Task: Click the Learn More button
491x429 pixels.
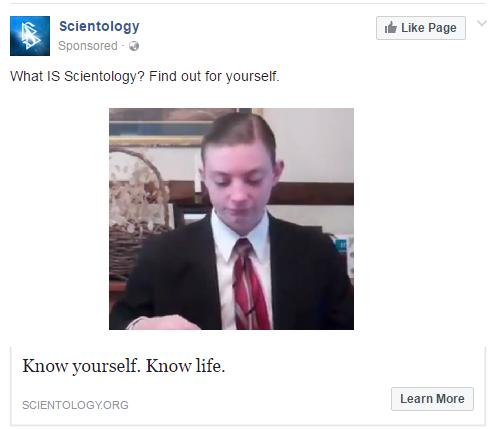Action: 432,399
